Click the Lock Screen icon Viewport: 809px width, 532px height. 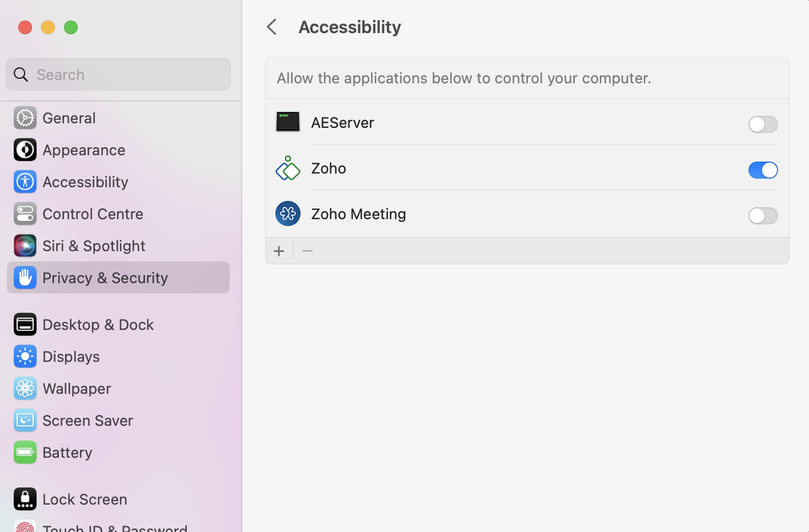(x=25, y=499)
